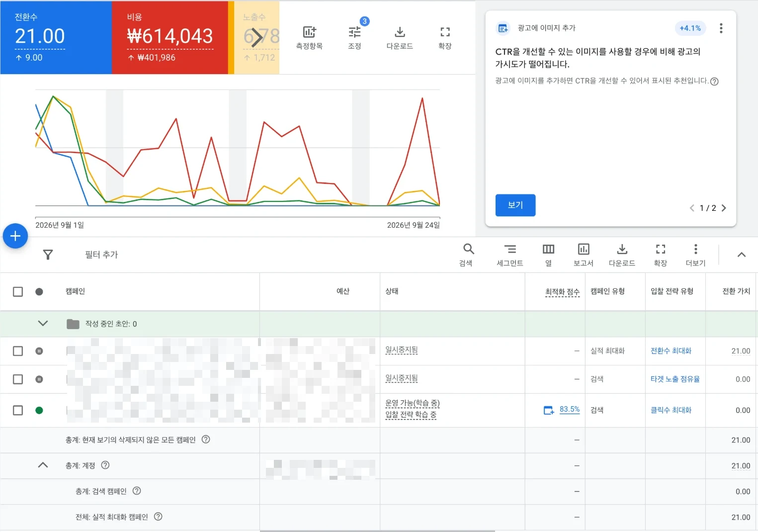
Task: Go to previous recommendation card
Action: click(692, 208)
